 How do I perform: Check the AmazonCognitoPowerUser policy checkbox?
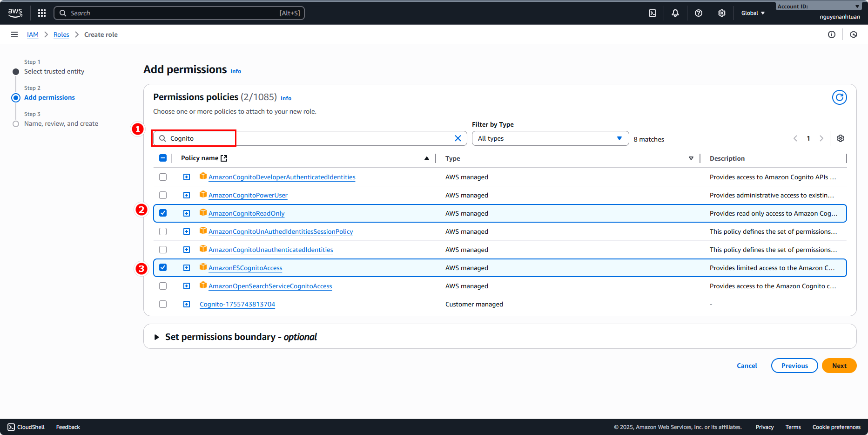163,195
